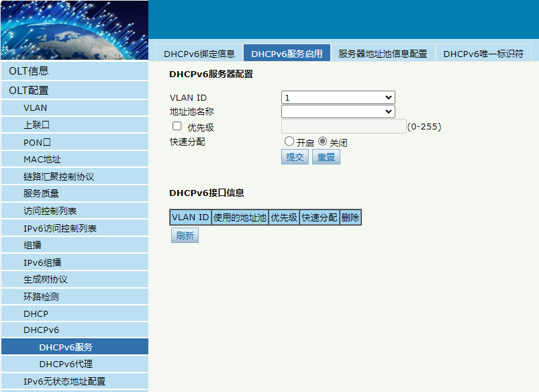Click the 重置 button
The width and height of the screenshot is (539, 392).
[326, 157]
